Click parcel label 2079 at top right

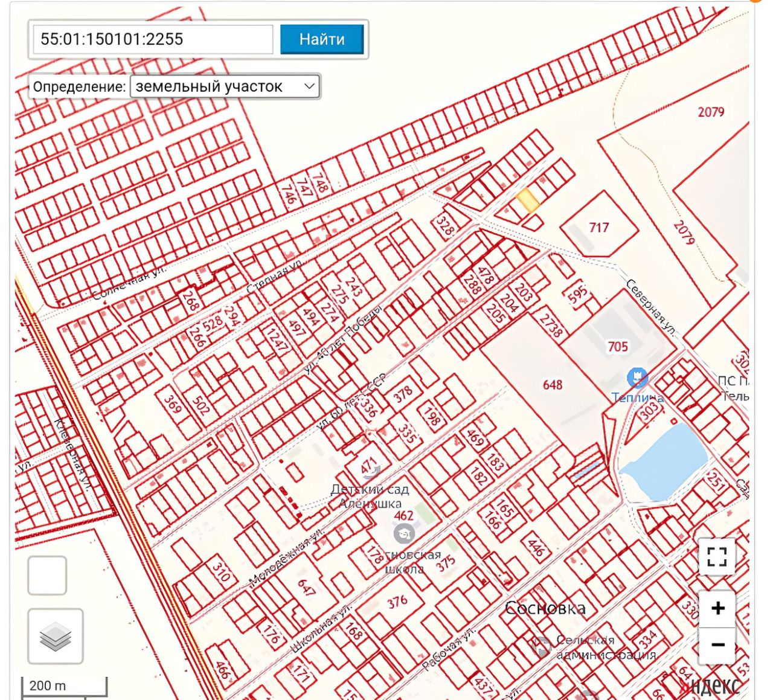coord(711,112)
